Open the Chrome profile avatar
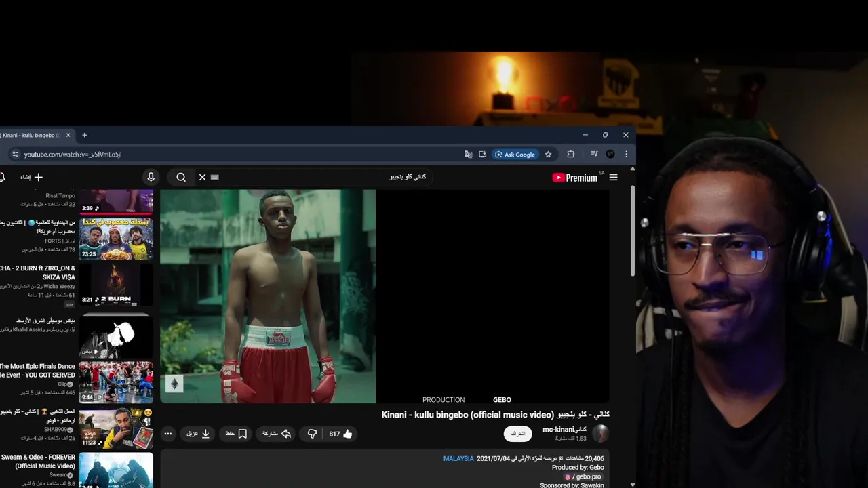868x488 pixels. 610,155
